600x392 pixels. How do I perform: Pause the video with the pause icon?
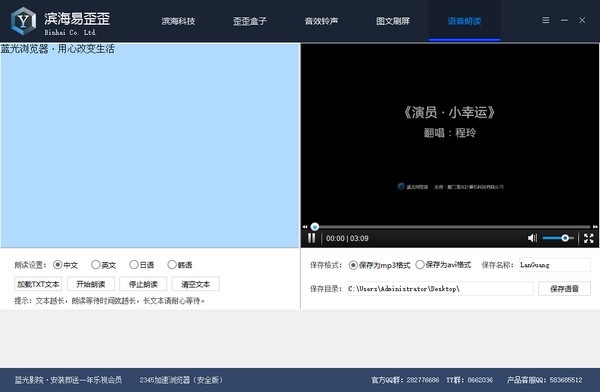coord(311,238)
